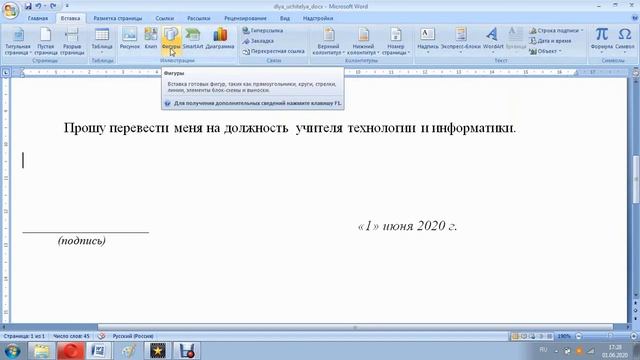The width and height of the screenshot is (640, 360).
Task: Save the document using Quick Access toolbar
Action: [x=28, y=6]
